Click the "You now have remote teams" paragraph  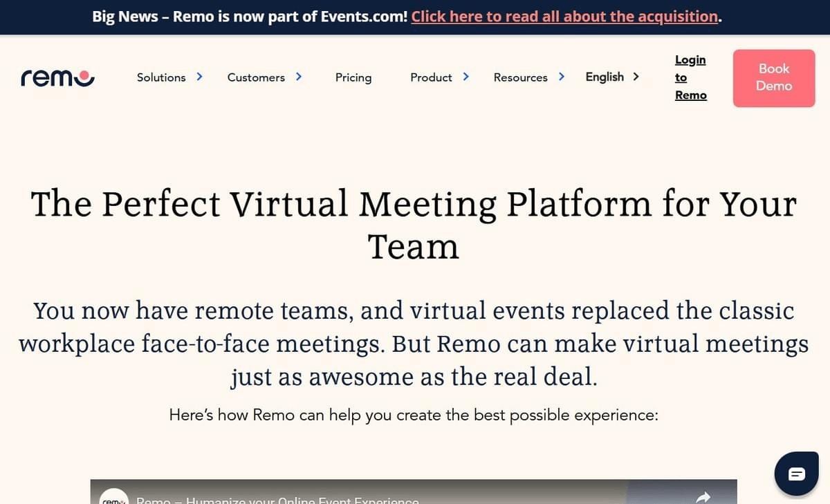click(414, 344)
